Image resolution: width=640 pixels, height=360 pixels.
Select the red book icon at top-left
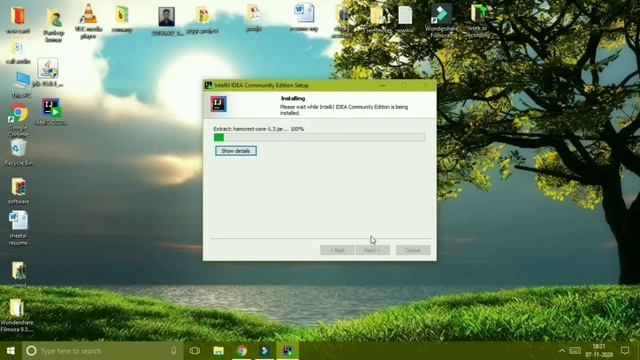pos(18,19)
